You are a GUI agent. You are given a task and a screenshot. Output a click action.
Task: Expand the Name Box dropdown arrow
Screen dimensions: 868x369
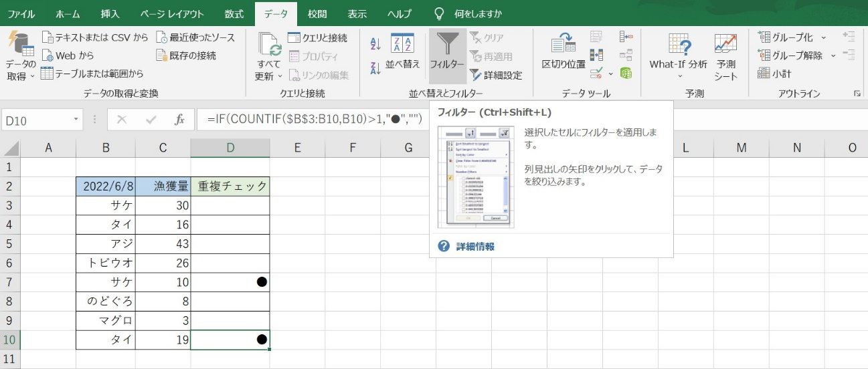click(77, 120)
